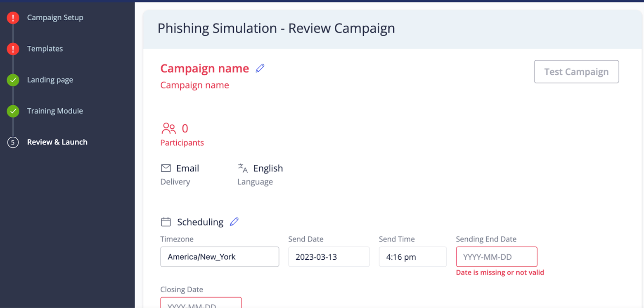Viewport: 644px width, 308px height.
Task: Select the Review & Launch step
Action: click(57, 142)
